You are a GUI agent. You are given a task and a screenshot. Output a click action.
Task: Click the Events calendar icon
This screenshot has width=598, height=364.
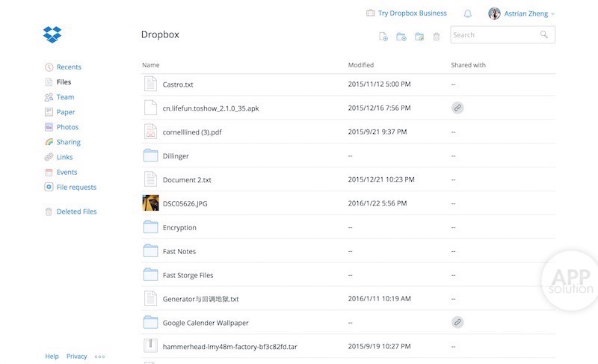click(49, 172)
